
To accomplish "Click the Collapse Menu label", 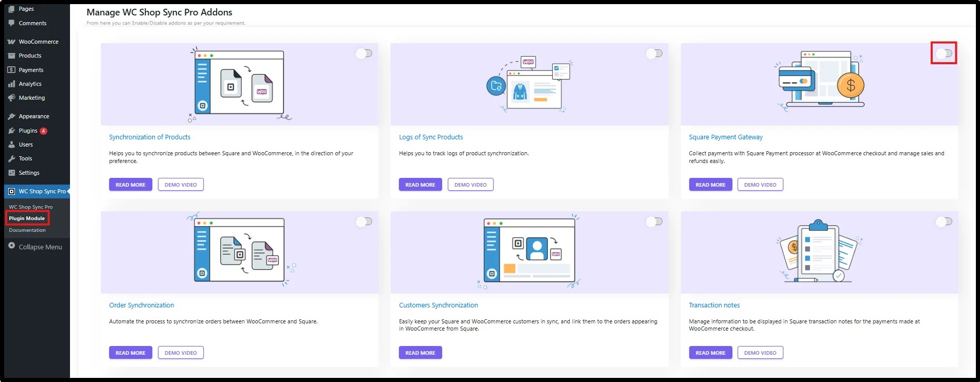I will point(41,247).
